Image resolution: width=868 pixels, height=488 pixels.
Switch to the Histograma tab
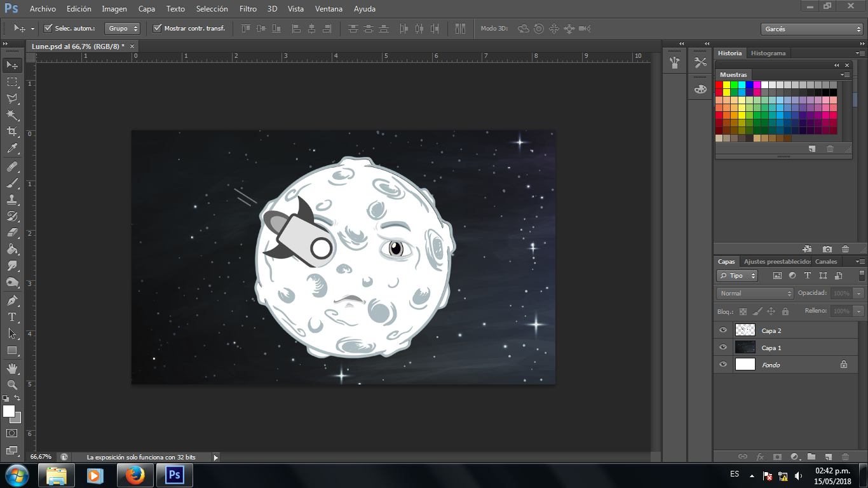coord(768,53)
